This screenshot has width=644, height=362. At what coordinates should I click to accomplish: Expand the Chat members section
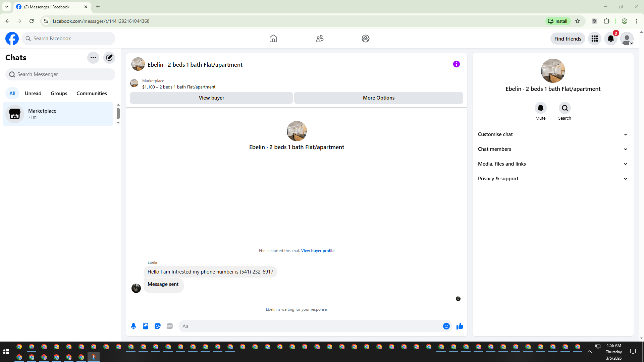click(553, 149)
